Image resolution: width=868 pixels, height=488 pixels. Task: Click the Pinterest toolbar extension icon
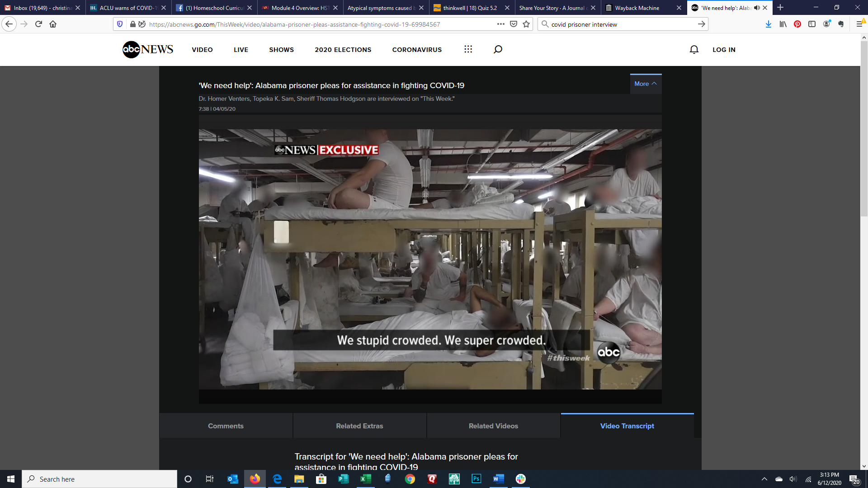[x=797, y=24]
